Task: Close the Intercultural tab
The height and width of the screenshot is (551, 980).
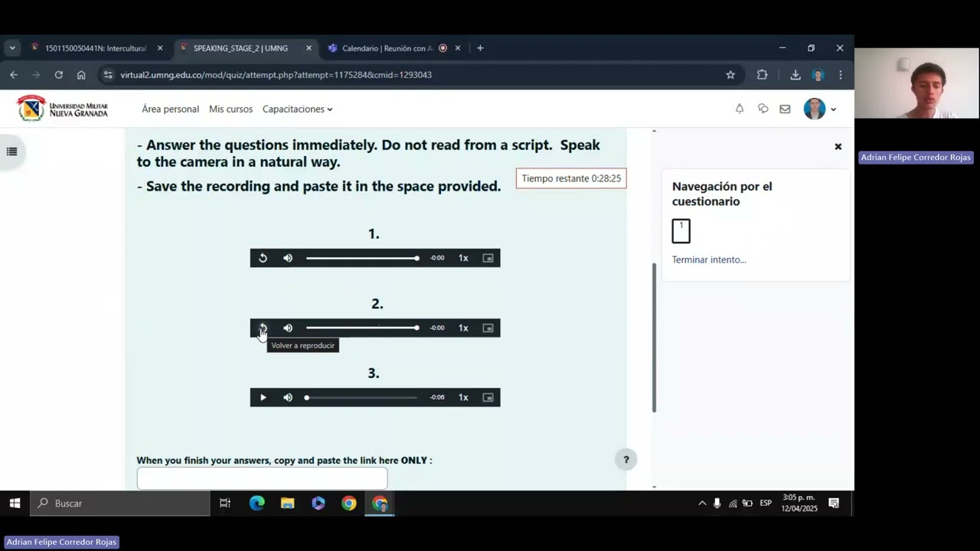Action: 160,48
